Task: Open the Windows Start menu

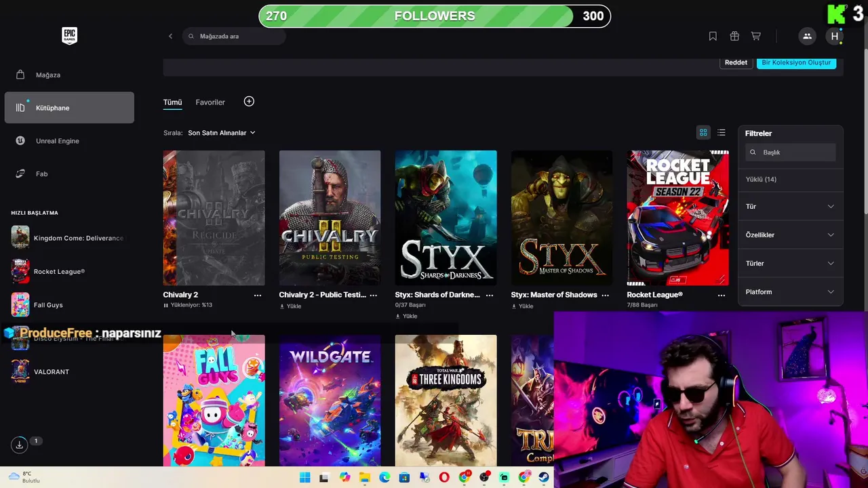Action: pyautogui.click(x=304, y=477)
